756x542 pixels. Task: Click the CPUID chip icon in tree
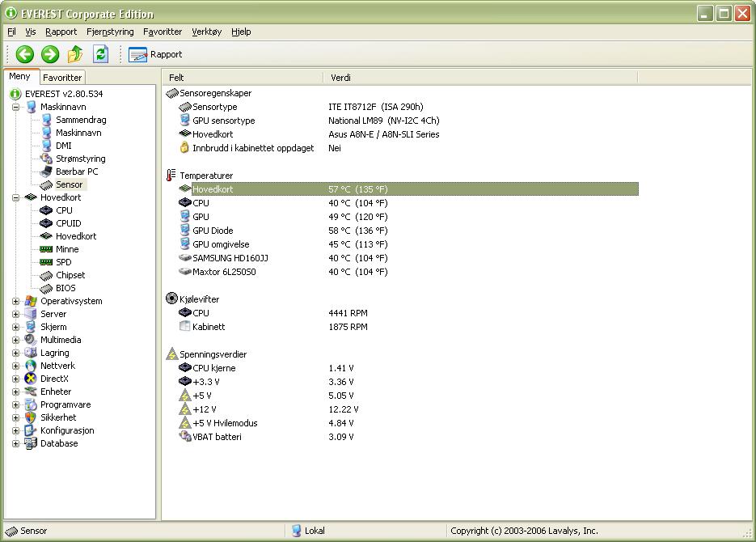tap(46, 223)
